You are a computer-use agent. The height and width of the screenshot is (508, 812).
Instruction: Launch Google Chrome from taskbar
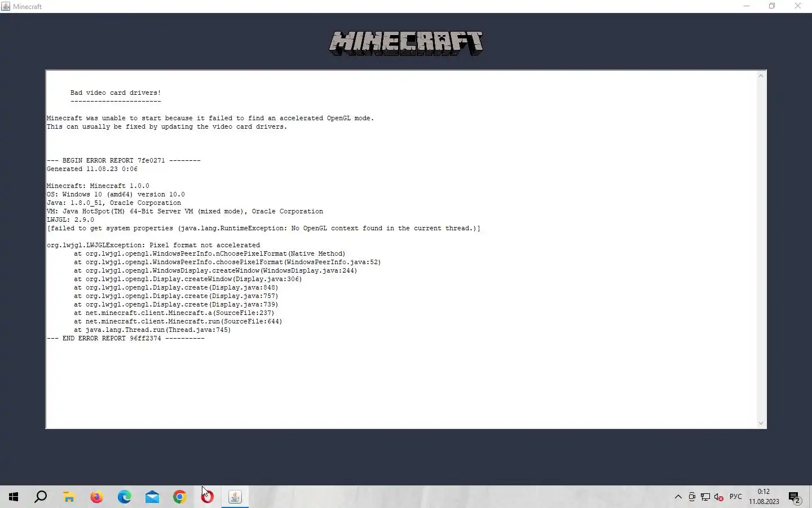180,497
